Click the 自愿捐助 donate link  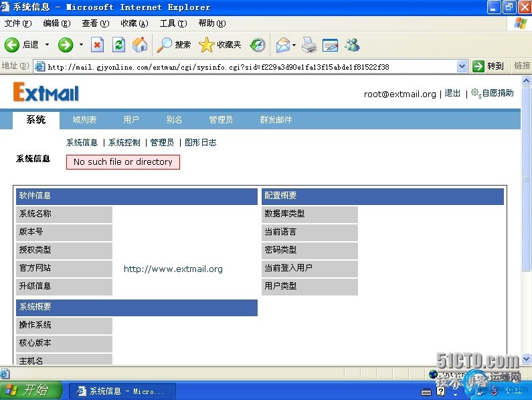pos(498,93)
